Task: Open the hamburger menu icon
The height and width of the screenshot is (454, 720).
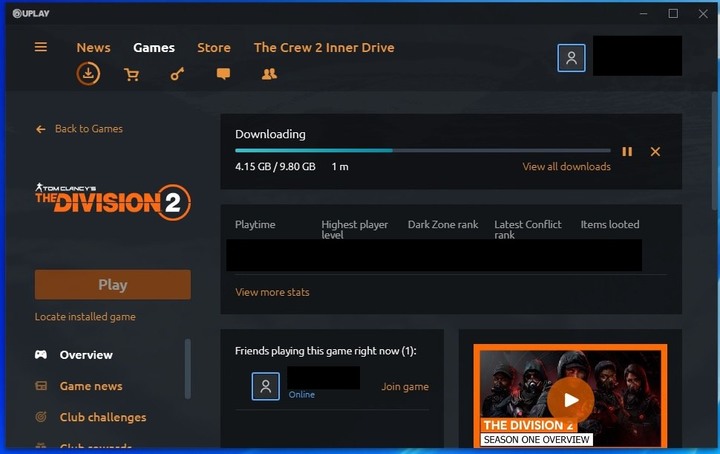Action: point(40,47)
